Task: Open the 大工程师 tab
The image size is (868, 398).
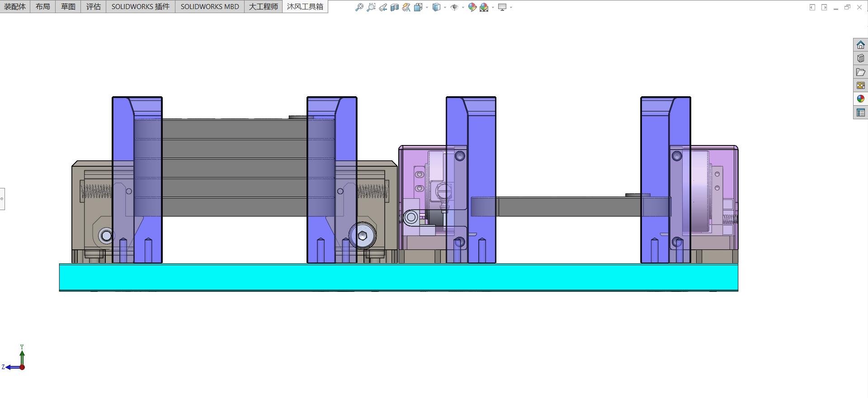Action: (264, 6)
